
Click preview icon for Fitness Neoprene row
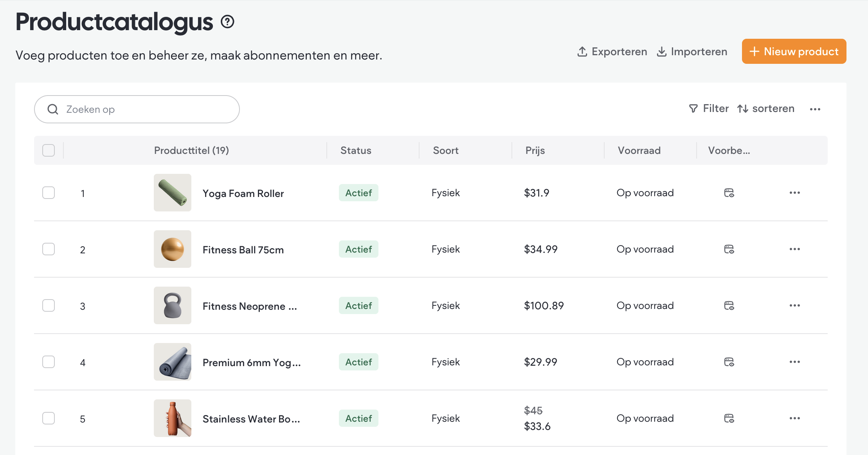click(x=729, y=305)
